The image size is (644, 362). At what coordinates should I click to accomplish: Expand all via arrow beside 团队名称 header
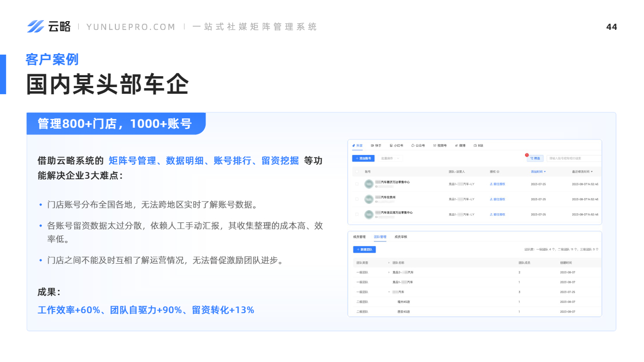[x=389, y=263]
